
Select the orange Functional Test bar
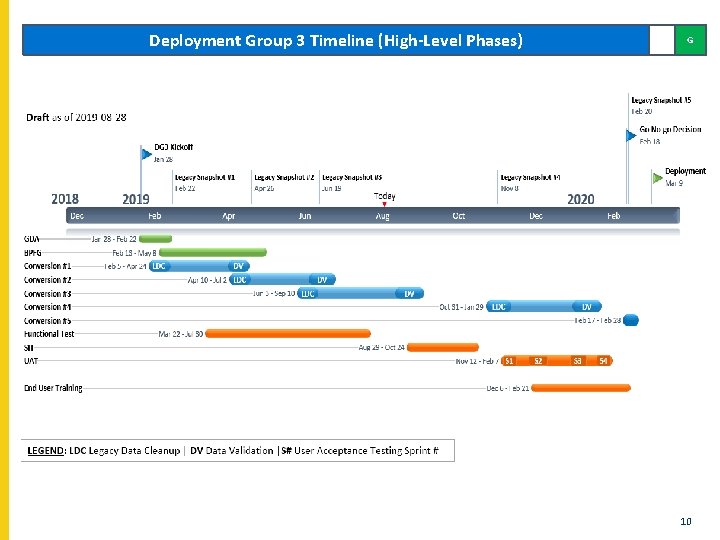pos(288,334)
